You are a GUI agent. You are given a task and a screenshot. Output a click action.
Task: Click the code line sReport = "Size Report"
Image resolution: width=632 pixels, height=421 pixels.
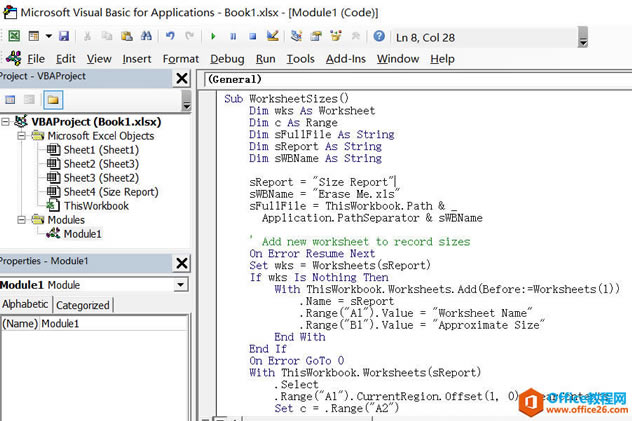tap(322, 182)
